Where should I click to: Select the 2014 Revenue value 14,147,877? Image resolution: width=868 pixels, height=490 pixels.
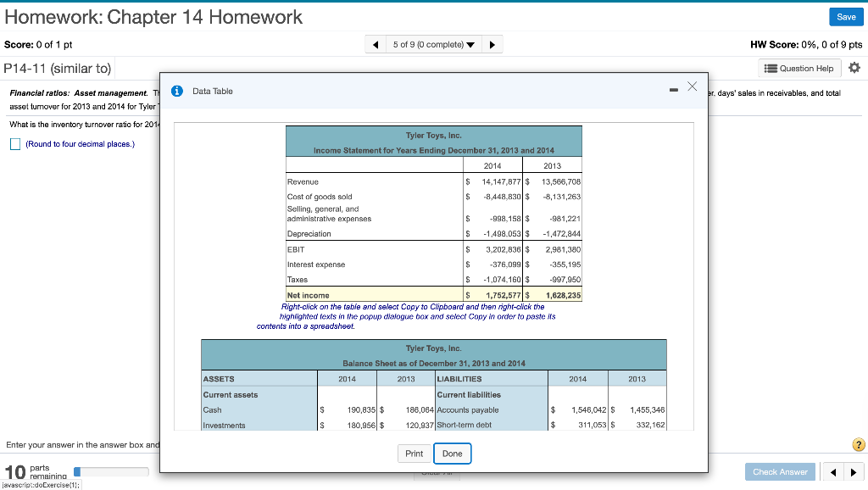[x=501, y=181]
